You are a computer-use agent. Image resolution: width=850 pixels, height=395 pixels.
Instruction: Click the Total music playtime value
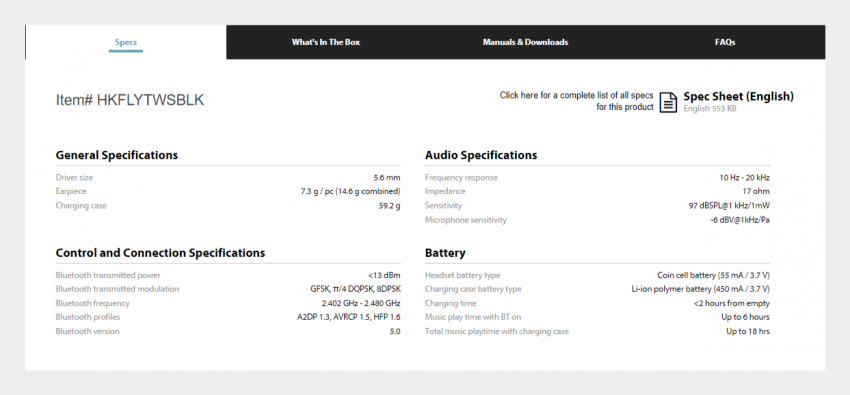[748, 331]
